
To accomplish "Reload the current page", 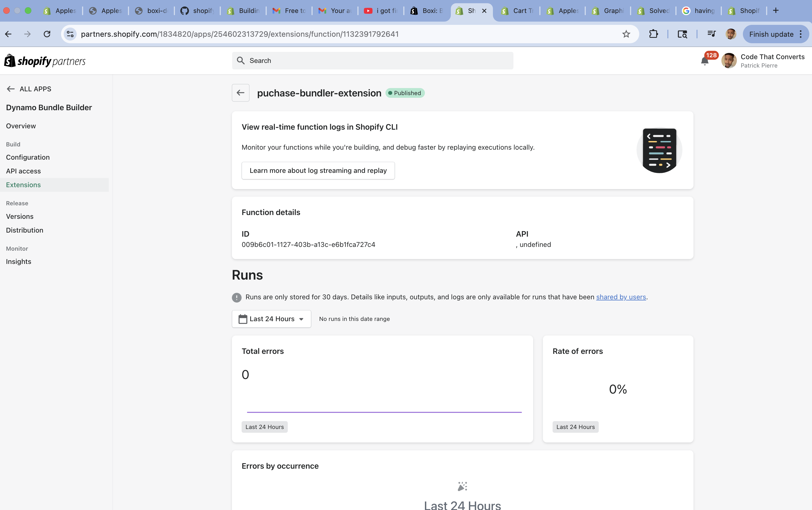I will point(47,34).
